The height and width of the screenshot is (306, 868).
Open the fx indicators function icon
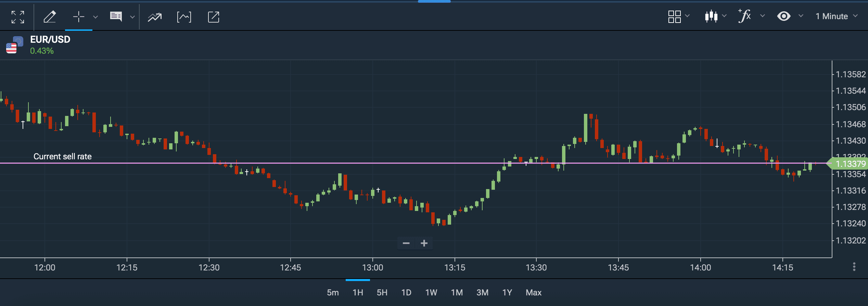tap(745, 16)
